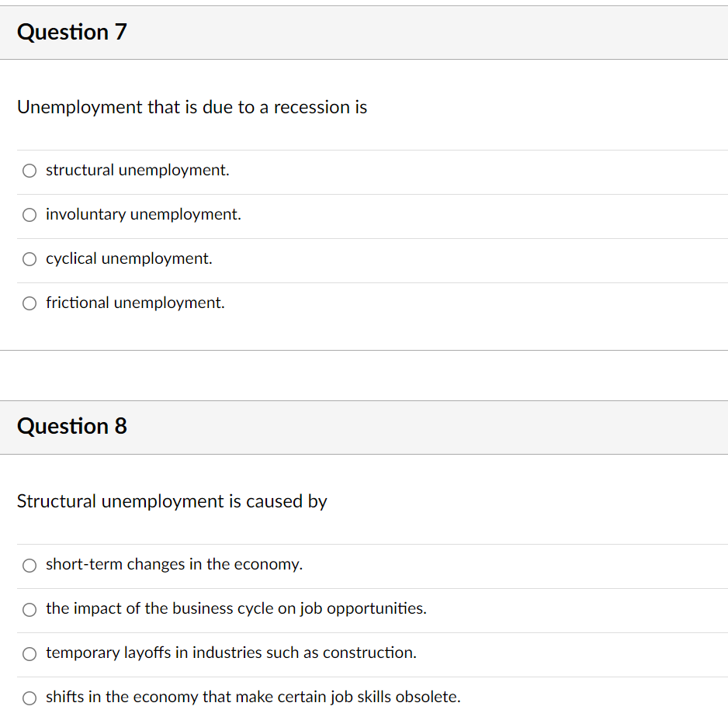The width and height of the screenshot is (728, 727).
Task: Select the radio button for structural unemployment in Question 7
Action: click(x=29, y=170)
